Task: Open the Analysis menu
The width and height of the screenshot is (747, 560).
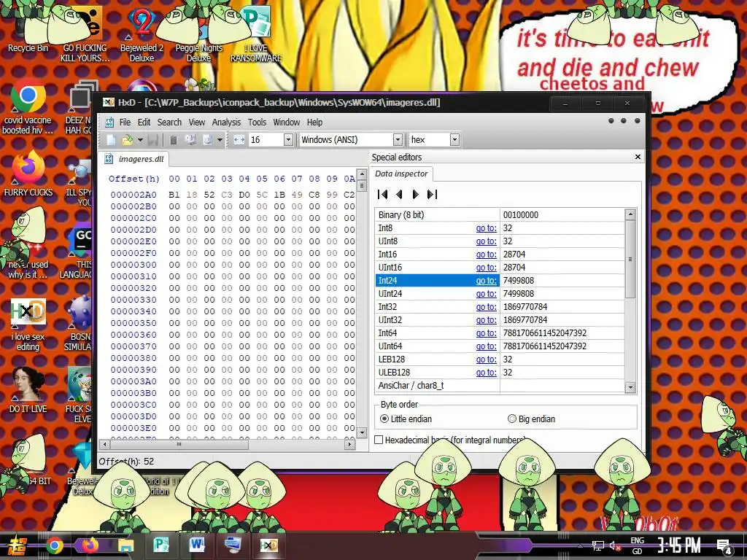Action: (x=226, y=122)
